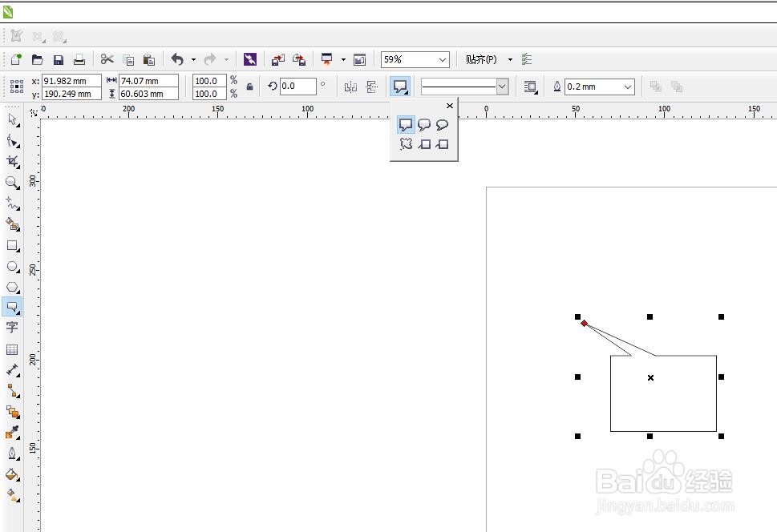Click the wrap text icon
The height and width of the screenshot is (532, 777).
coord(531,87)
